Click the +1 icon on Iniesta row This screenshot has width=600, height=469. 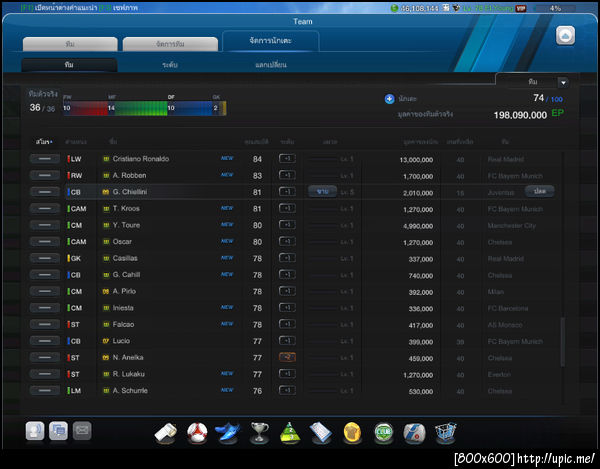click(x=287, y=308)
